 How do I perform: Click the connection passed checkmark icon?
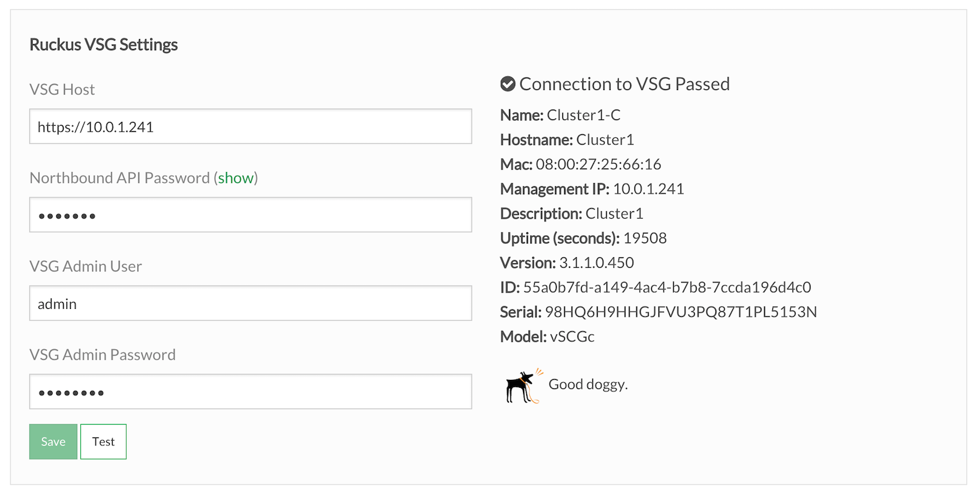tap(508, 84)
